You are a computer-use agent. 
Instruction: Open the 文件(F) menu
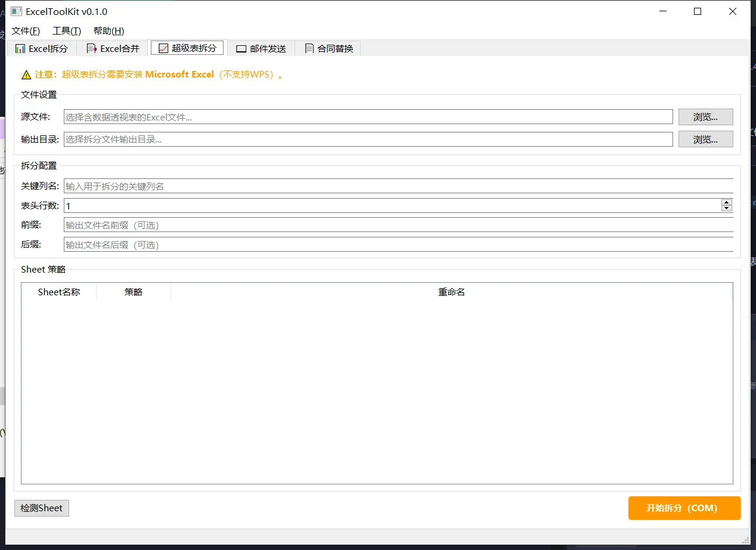26,31
